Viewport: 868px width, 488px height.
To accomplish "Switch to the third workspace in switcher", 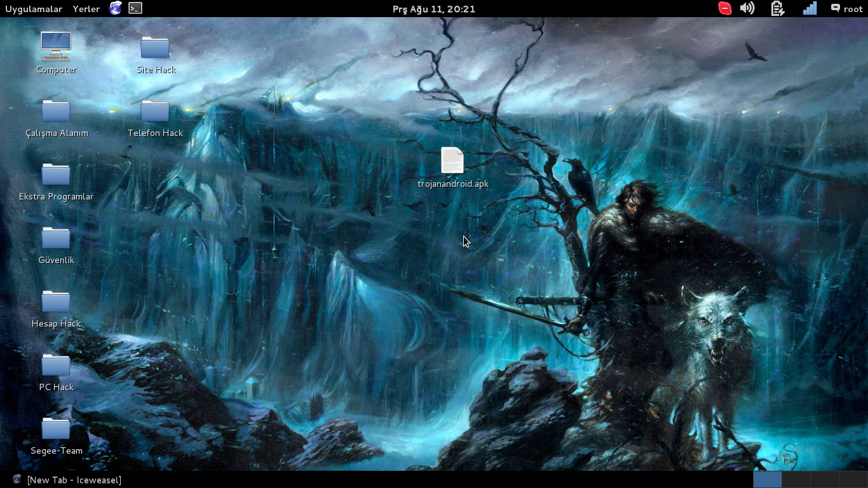I will (824, 479).
